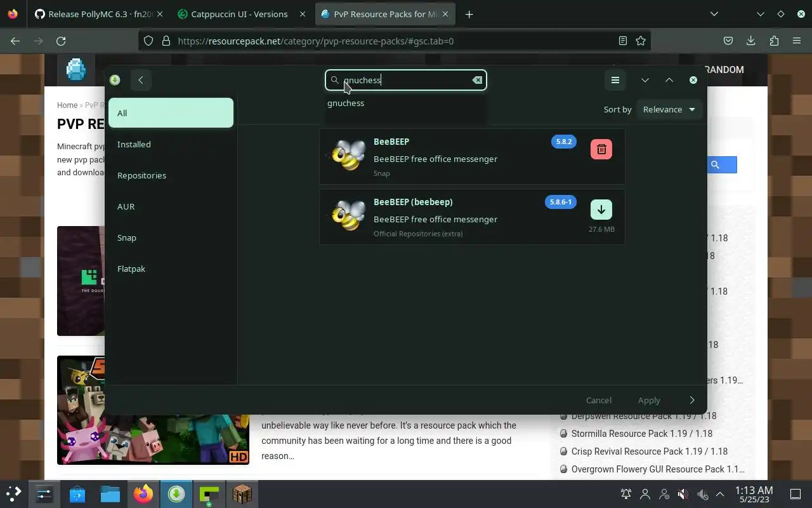Cancel the pending package changes

tap(599, 400)
